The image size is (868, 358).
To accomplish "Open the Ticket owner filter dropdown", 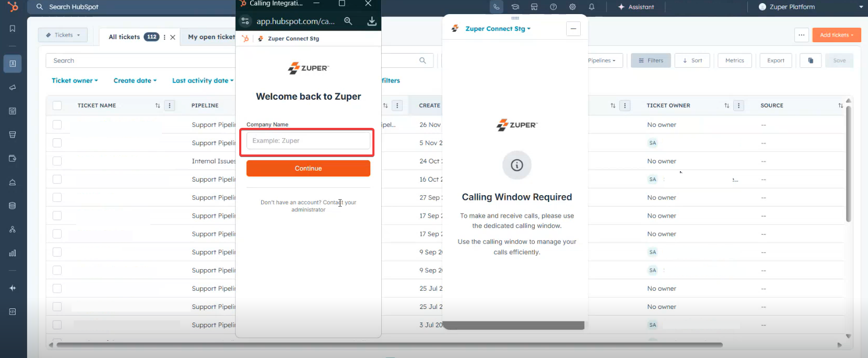I will pos(75,80).
